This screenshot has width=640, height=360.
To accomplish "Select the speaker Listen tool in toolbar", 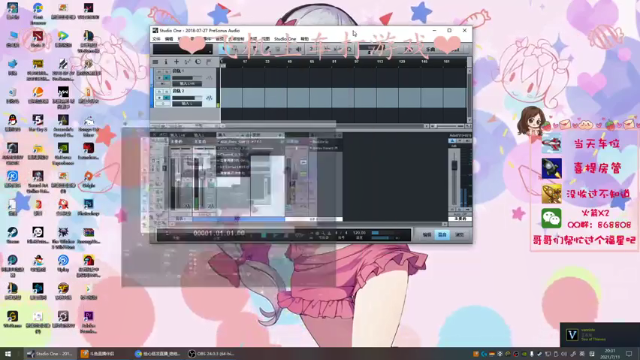I will tap(299, 49).
